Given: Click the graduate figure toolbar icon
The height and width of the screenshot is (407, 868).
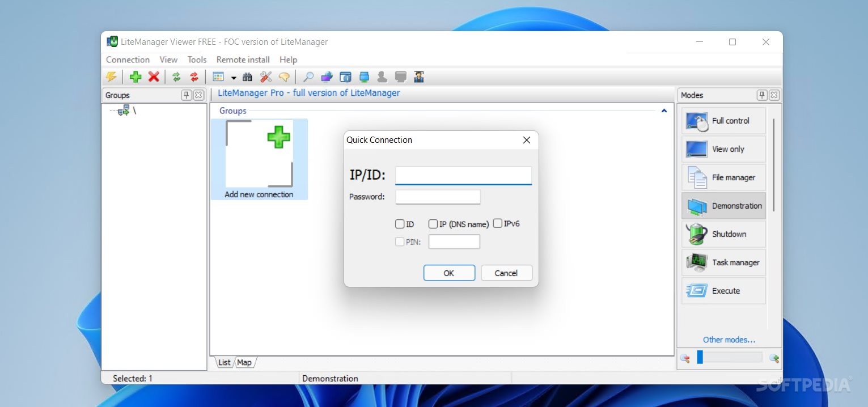Looking at the screenshot, I should pos(419,77).
